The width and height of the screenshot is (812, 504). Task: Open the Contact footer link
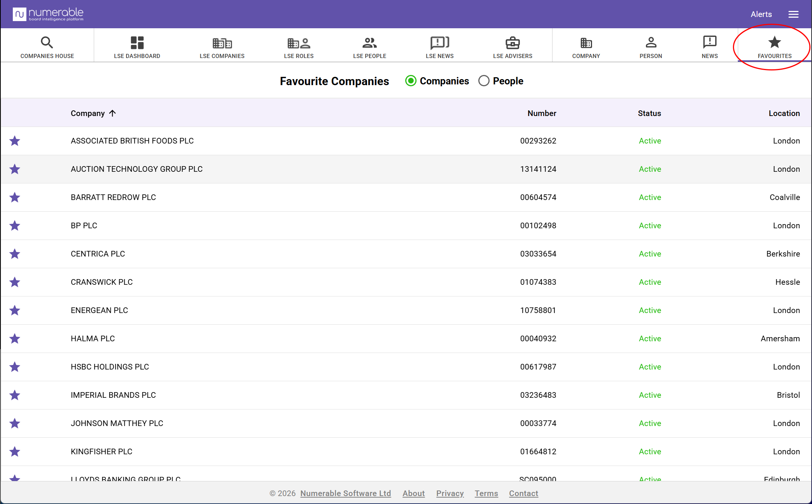click(x=524, y=493)
